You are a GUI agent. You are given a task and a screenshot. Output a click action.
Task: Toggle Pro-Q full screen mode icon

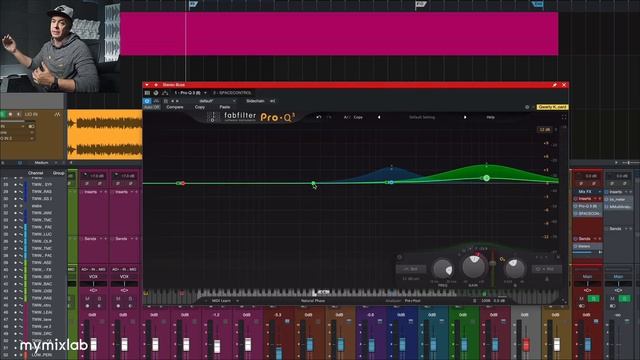pyautogui.click(x=564, y=117)
